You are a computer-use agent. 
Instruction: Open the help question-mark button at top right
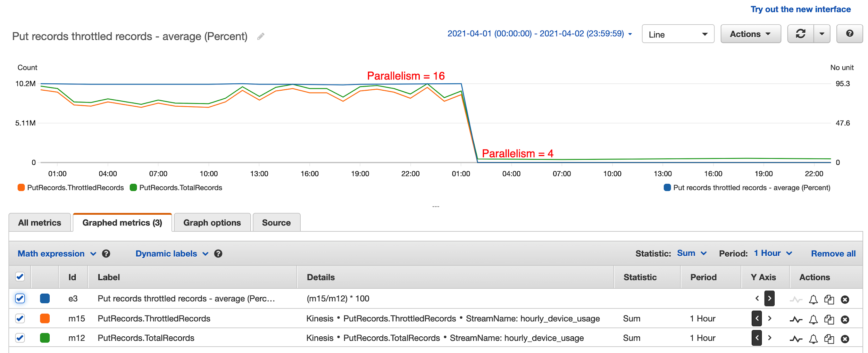pyautogui.click(x=850, y=34)
